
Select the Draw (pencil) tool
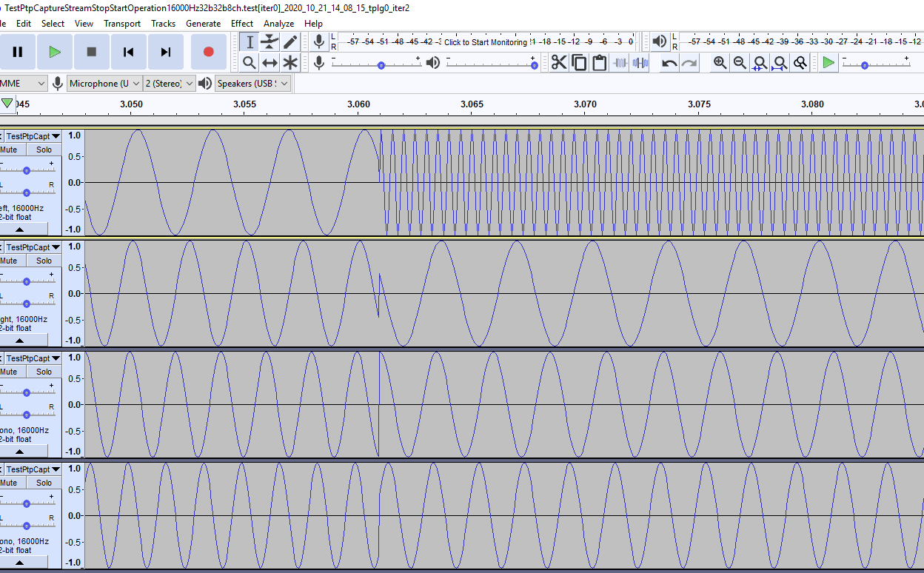pyautogui.click(x=290, y=42)
